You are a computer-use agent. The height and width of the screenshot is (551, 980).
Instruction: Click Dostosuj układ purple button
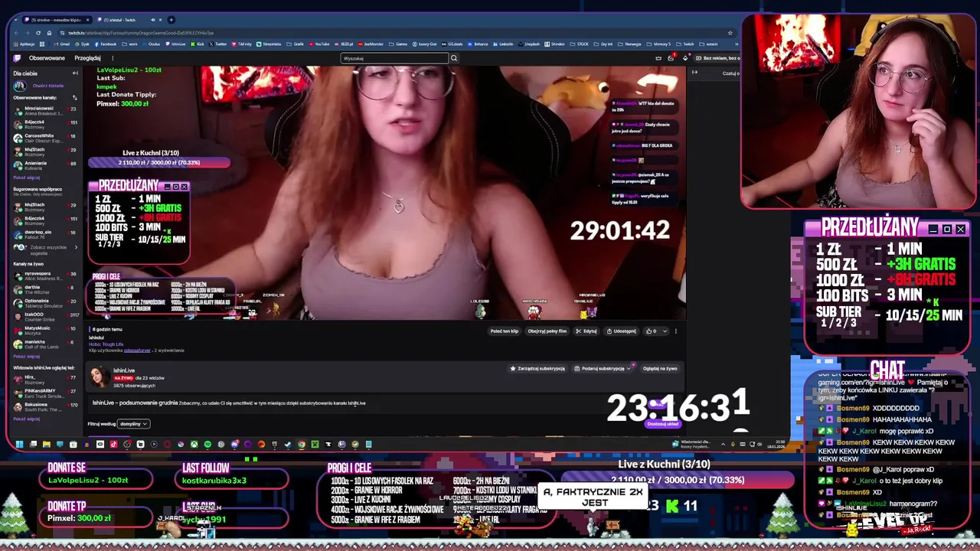663,424
